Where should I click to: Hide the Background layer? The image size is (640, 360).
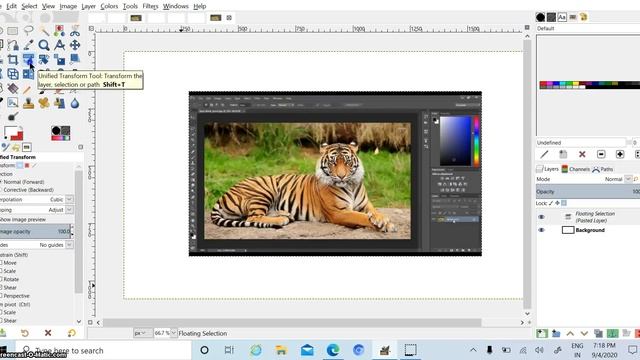pos(541,230)
